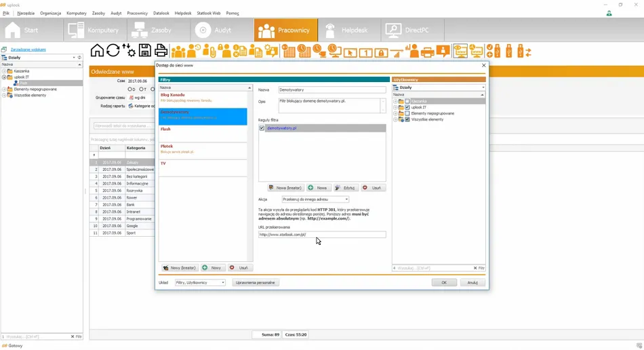Image resolution: width=644 pixels, height=350 pixels.
Task: Click the Edytuj button under filter rules
Action: coord(346,188)
